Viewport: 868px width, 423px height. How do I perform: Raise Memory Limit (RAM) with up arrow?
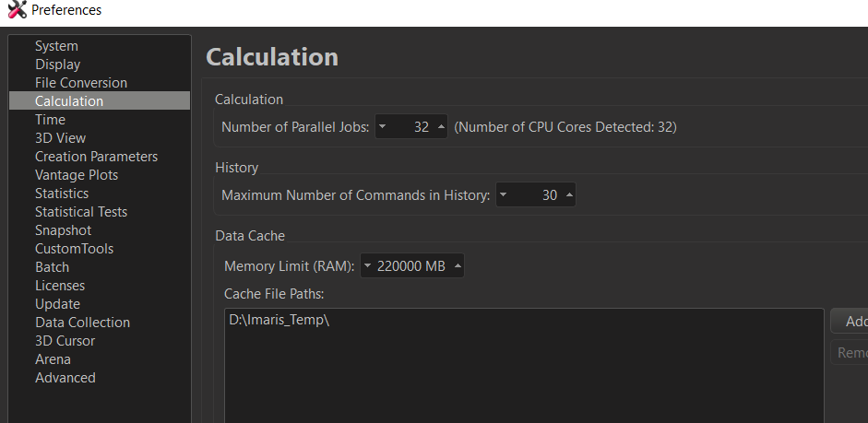(458, 266)
